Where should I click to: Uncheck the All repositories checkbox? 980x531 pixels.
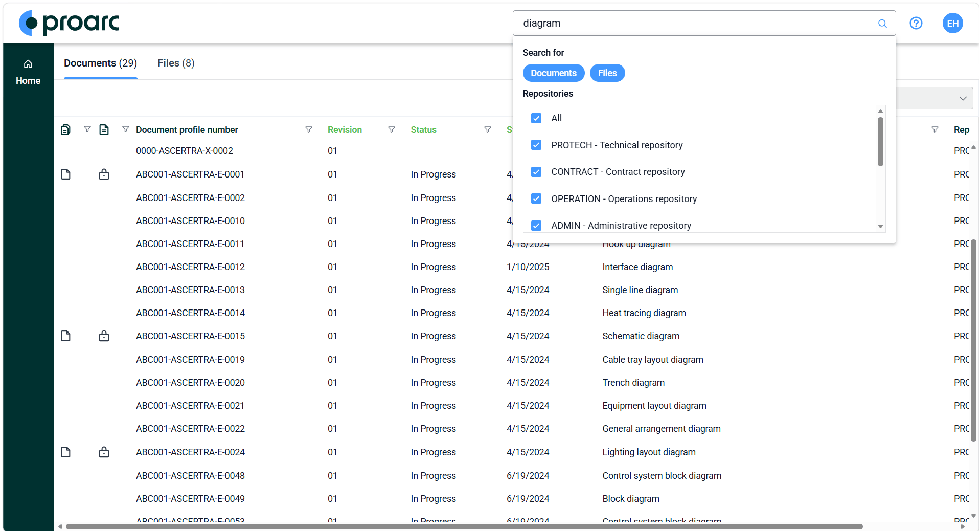coord(536,118)
